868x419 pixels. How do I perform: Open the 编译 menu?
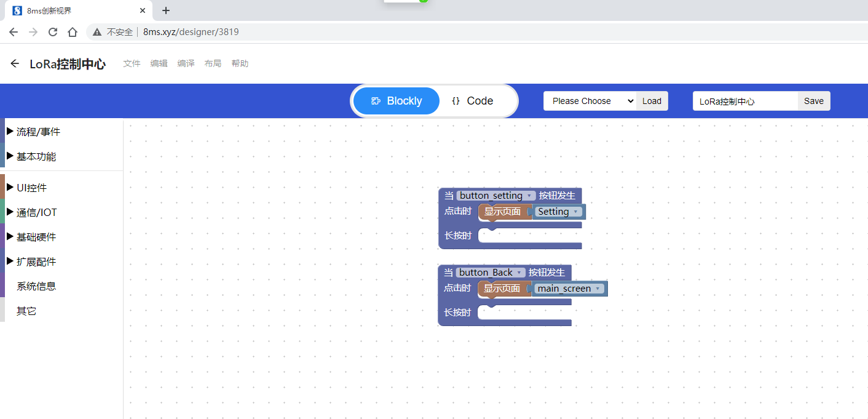[186, 63]
